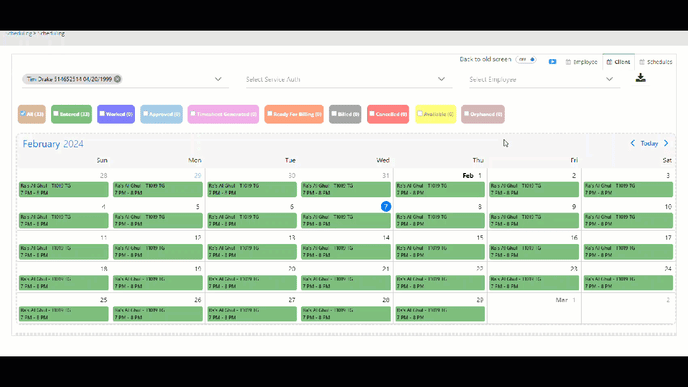Expand the Select Employee dropdown
Viewport: 688px width, 387px height.
[545, 79]
